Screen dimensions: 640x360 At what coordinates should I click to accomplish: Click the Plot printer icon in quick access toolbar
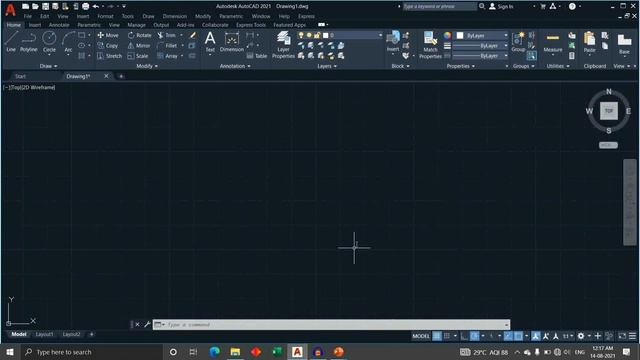point(85,6)
